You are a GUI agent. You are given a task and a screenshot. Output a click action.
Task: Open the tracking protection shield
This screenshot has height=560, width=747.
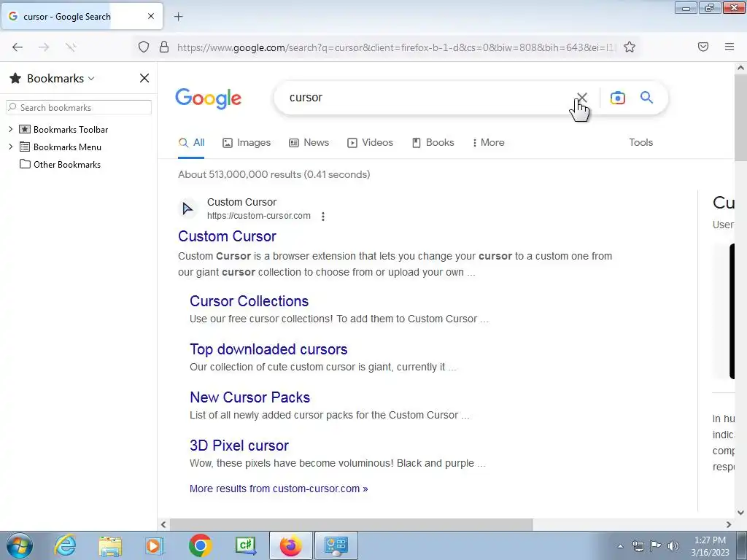tap(144, 47)
